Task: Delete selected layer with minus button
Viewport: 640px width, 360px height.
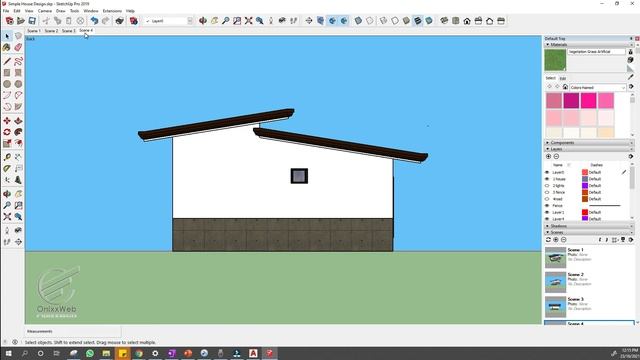Action: pos(556,156)
